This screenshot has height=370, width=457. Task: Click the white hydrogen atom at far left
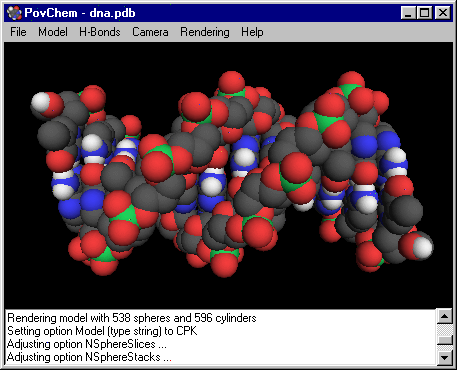41,102
